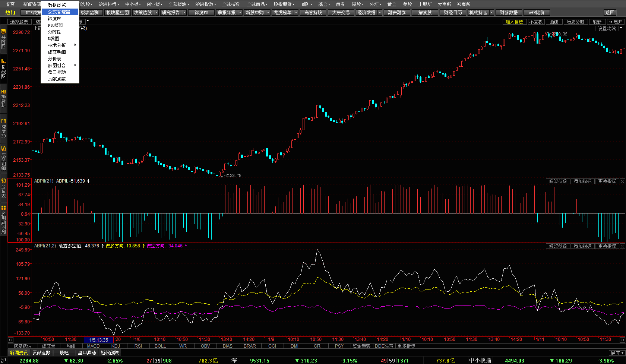Open 多图组合 submenu

point(60,66)
